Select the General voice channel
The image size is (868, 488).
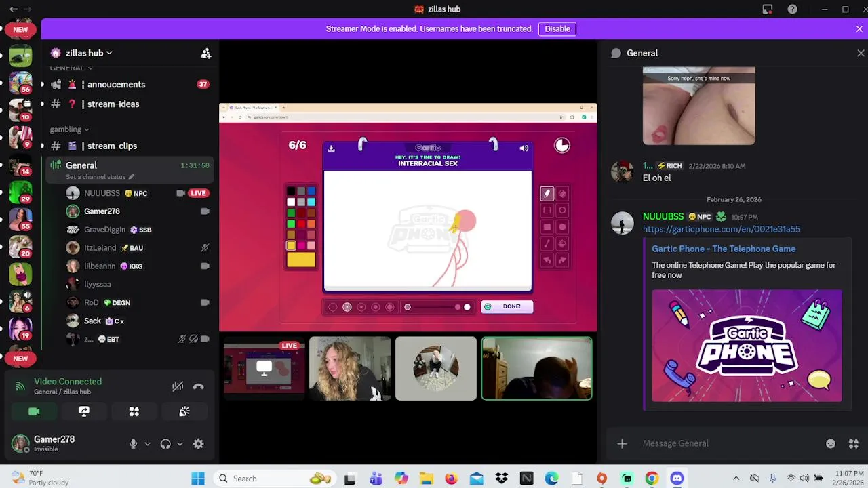130,170
